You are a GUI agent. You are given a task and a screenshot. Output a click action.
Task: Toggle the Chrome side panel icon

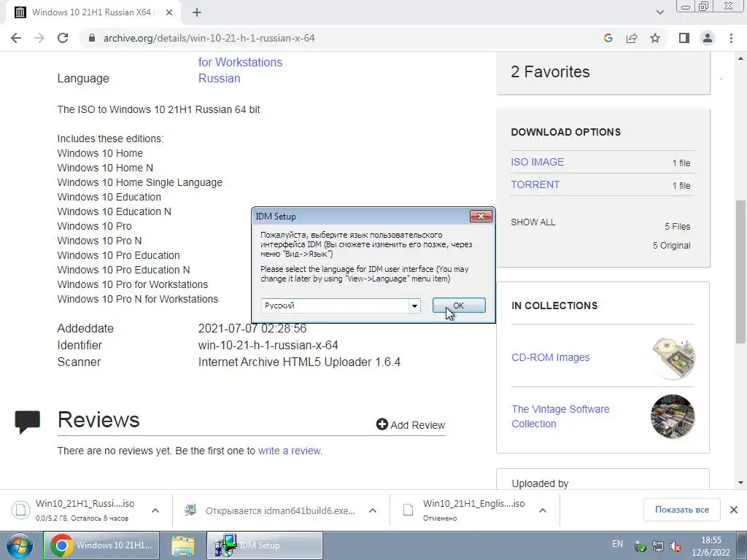pyautogui.click(x=684, y=38)
